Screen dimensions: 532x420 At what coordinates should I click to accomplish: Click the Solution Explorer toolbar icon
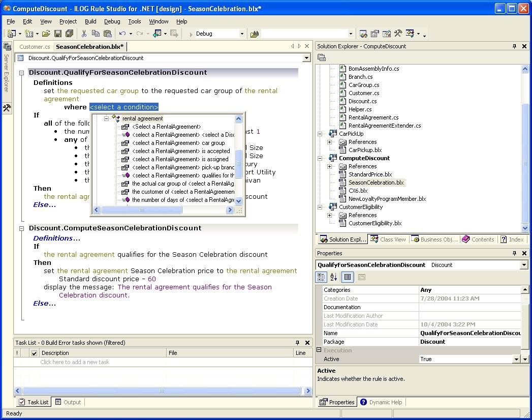(363, 34)
